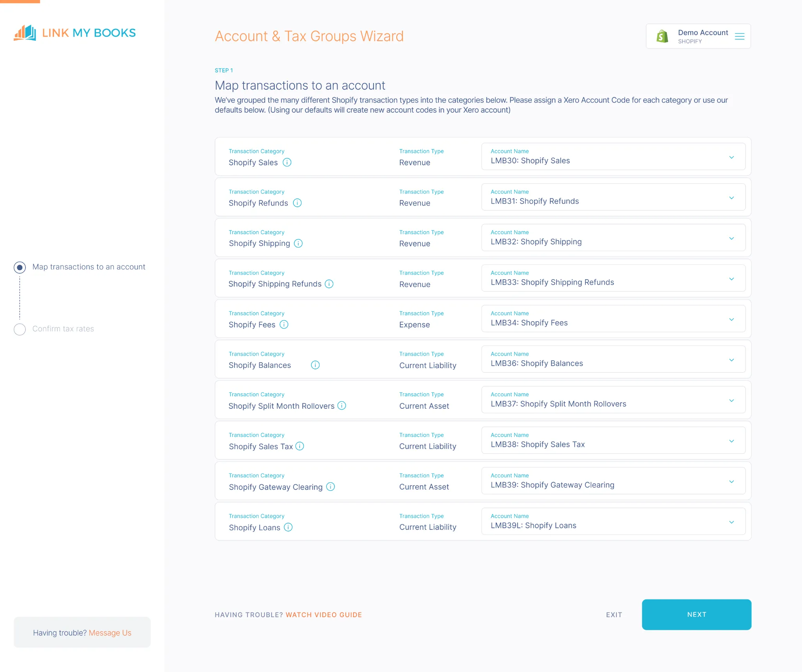Click the Shopify bag icon

(x=662, y=36)
